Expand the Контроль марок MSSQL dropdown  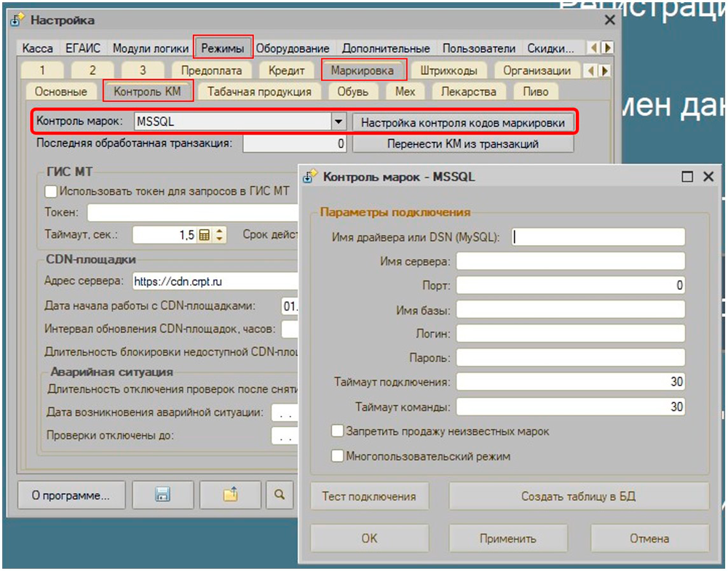(338, 122)
